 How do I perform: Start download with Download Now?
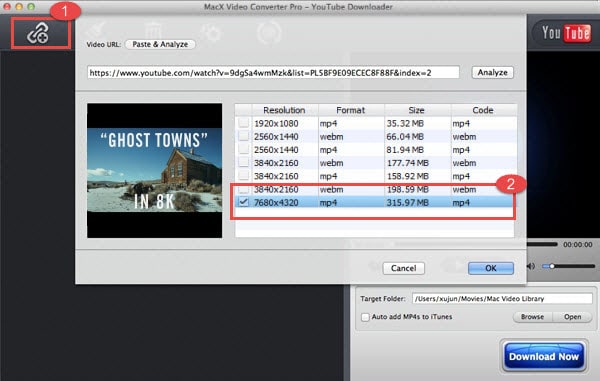[543, 357]
